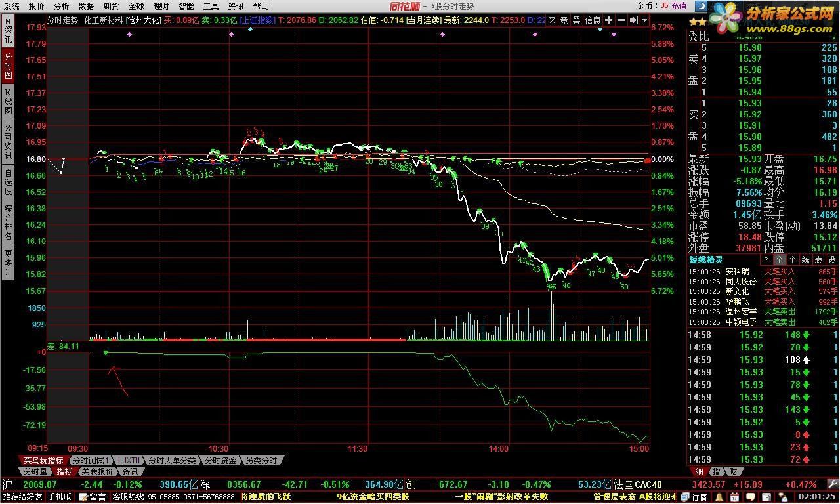Click the [沧州大化] stock name label
Image resolution: width=840 pixels, height=504 pixels.
tap(143, 20)
